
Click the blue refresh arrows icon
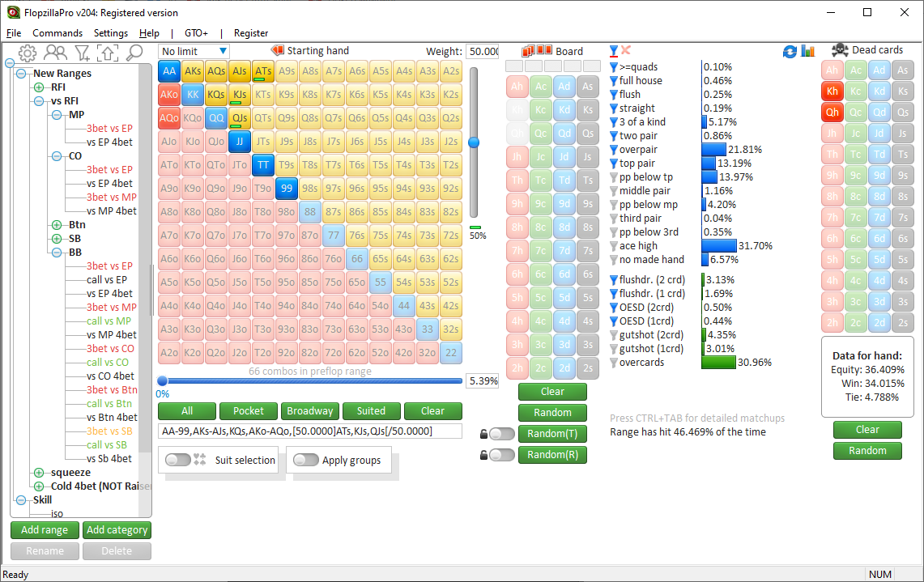tap(790, 52)
